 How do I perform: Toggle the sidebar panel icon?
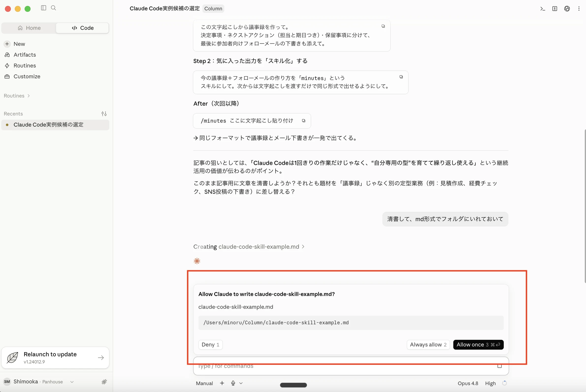(44, 8)
